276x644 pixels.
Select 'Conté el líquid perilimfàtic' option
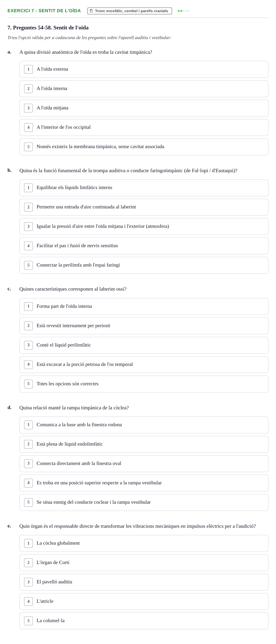pos(144,345)
